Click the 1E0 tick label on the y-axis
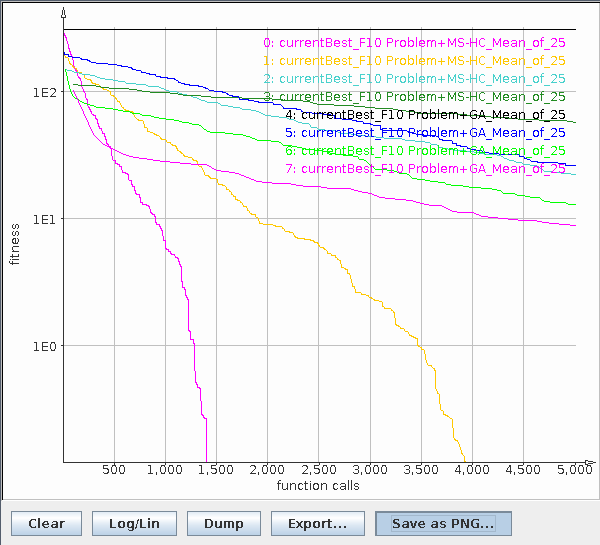This screenshot has width=600, height=545. pos(45,346)
